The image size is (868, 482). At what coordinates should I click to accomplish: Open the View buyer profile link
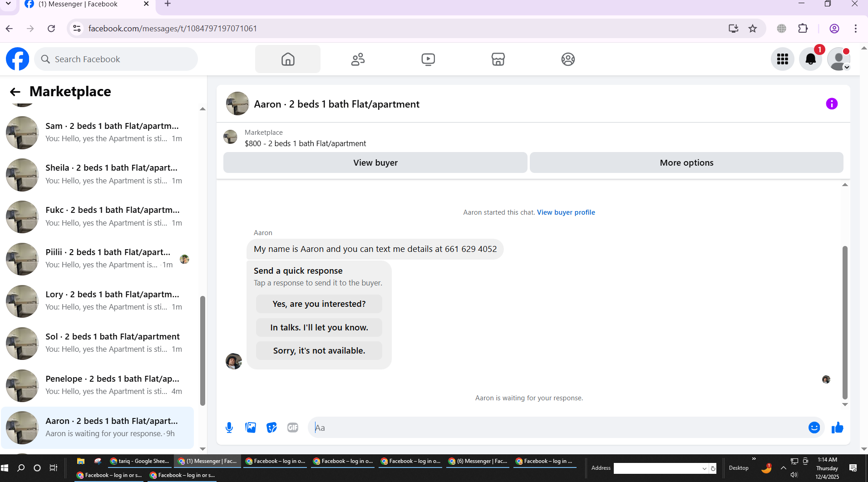(566, 212)
